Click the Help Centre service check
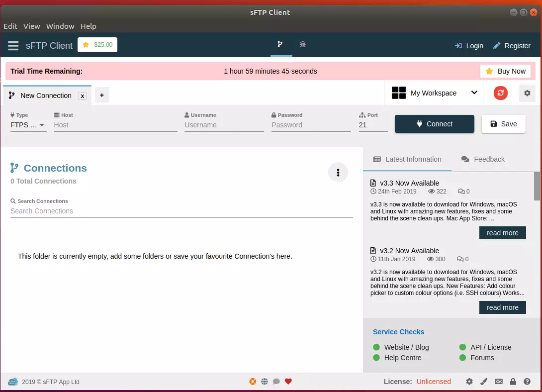This screenshot has width=542, height=392. coord(397,358)
